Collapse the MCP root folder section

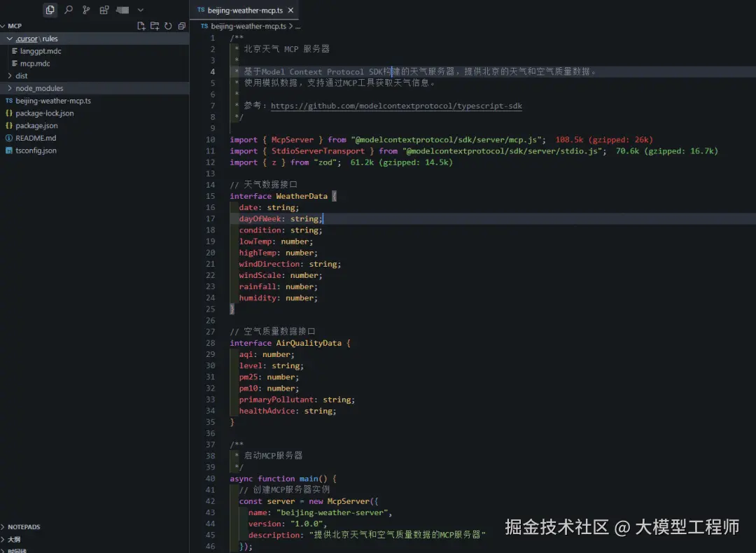12,26
